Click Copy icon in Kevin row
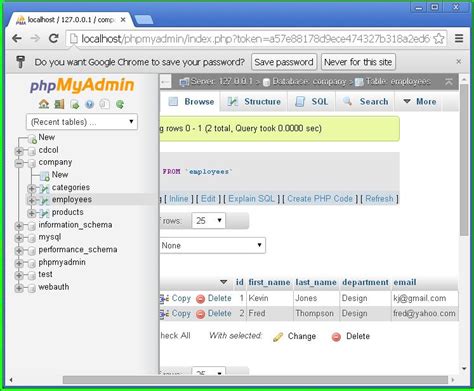This screenshot has width=474, height=391. pos(165,299)
